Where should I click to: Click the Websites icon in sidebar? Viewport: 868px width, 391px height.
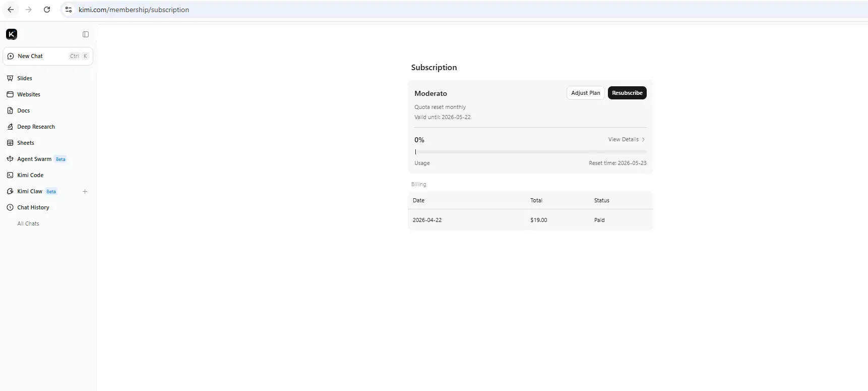point(10,94)
